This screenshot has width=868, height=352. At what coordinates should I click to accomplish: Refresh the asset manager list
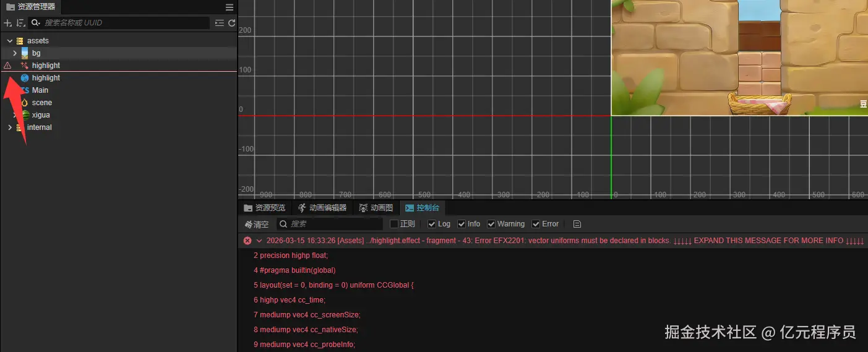[x=232, y=23]
